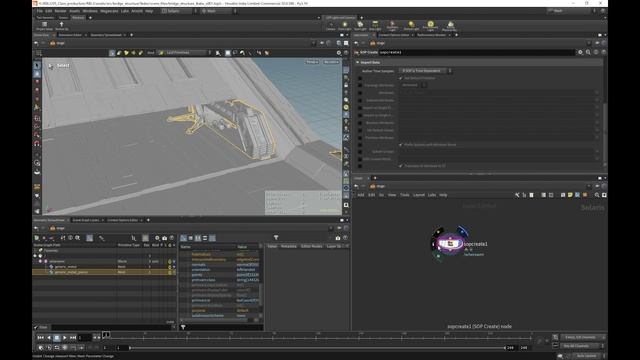The height and width of the screenshot is (360, 640).
Task: Switch to the Performance Monitor tab
Action: pyautogui.click(x=431, y=35)
